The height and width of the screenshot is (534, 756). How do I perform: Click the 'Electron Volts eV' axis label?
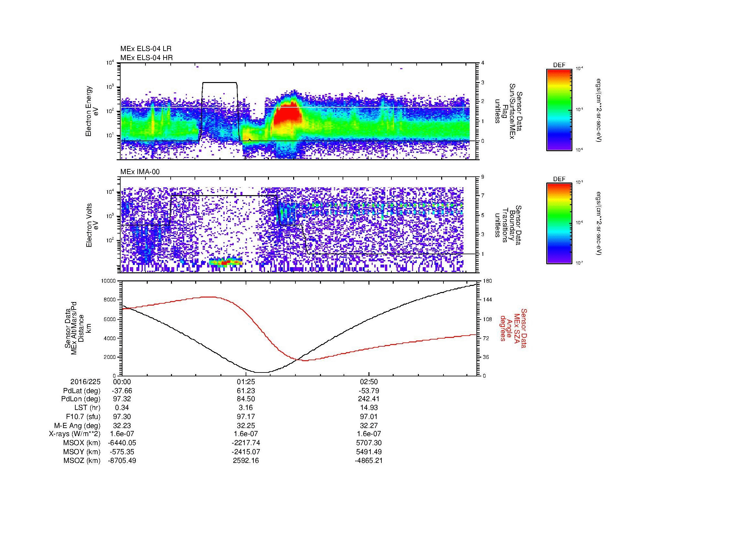click(x=92, y=225)
